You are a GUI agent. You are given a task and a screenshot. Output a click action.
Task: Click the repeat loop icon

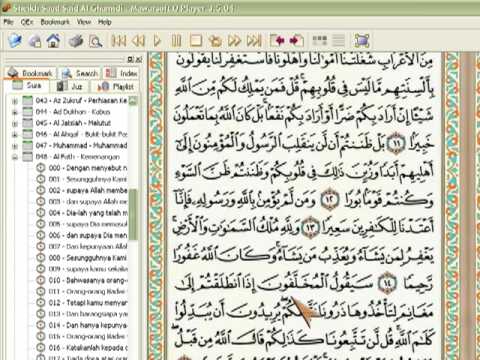[x=215, y=41]
